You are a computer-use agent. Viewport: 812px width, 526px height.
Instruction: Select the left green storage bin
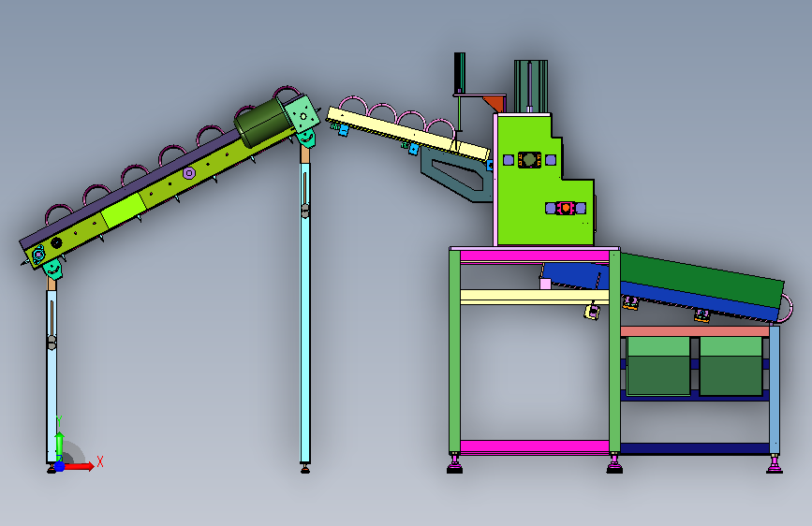pos(658,366)
